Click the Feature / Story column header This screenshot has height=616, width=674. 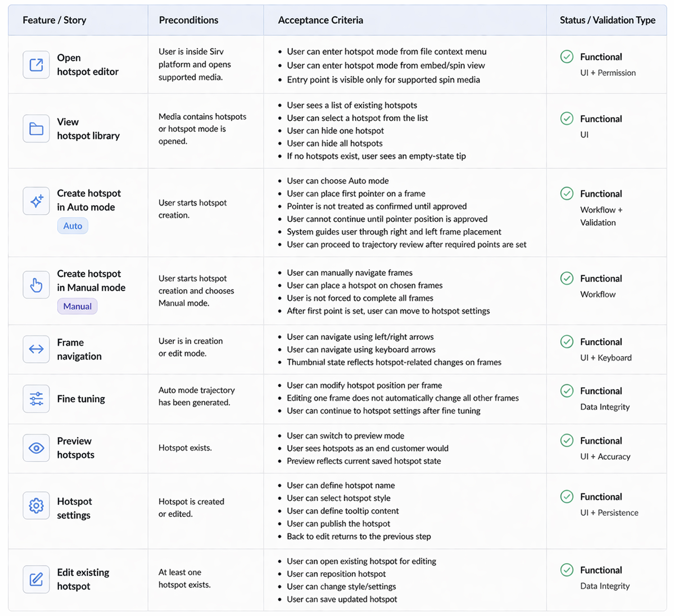tap(54, 20)
